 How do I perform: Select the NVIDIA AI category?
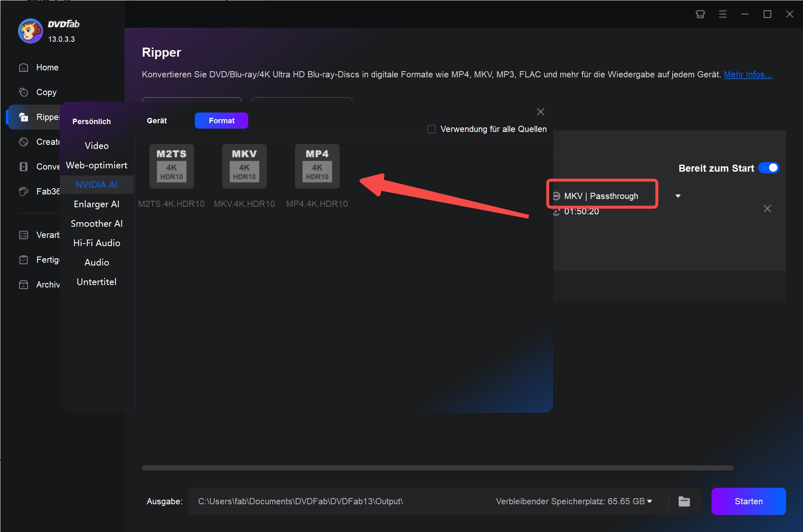pyautogui.click(x=97, y=185)
